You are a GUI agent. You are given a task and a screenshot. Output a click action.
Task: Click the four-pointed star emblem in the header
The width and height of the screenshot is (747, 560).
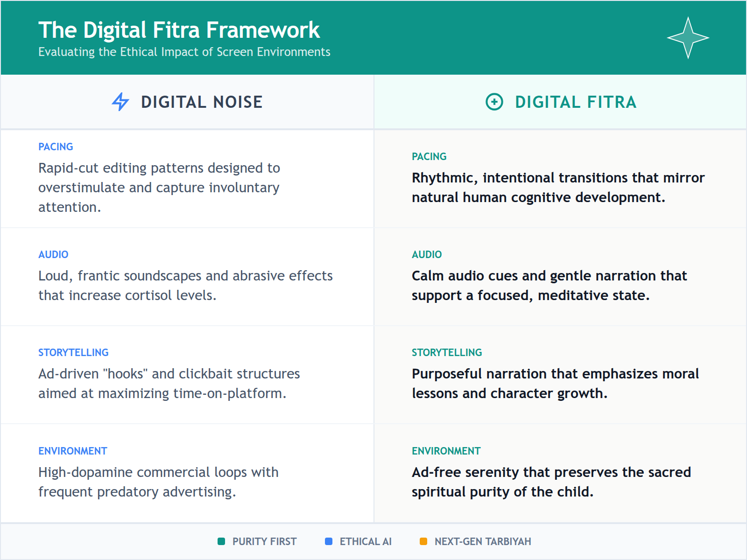(688, 37)
